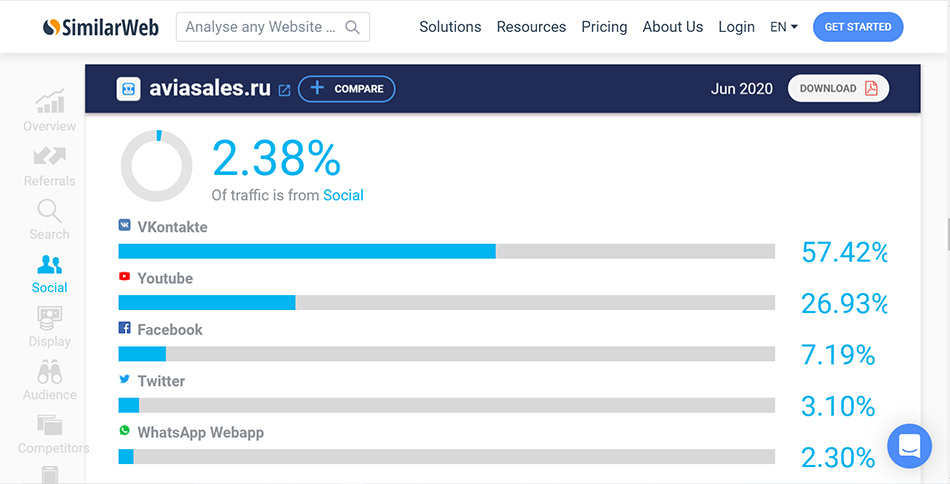
Task: Go to Pricing page
Action: (604, 27)
